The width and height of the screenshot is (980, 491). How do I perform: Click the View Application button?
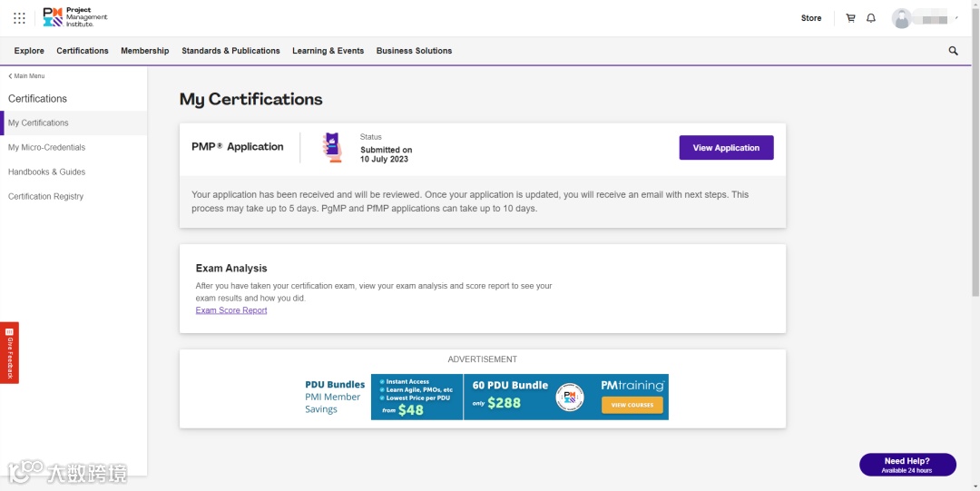point(726,148)
